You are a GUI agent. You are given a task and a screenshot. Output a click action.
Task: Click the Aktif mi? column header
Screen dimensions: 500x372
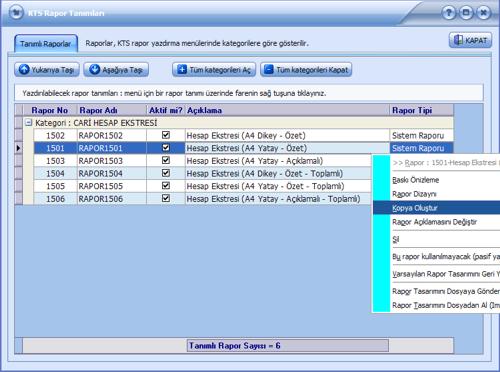pyautogui.click(x=166, y=110)
